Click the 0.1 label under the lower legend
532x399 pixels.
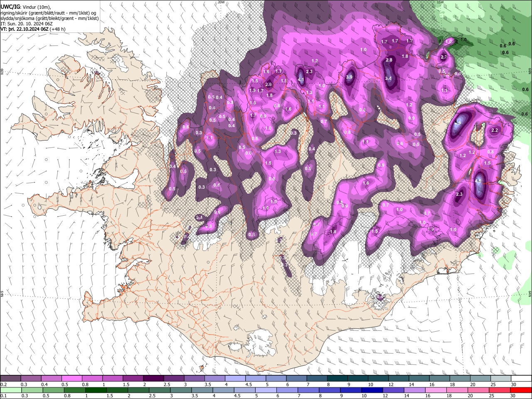[3, 396]
